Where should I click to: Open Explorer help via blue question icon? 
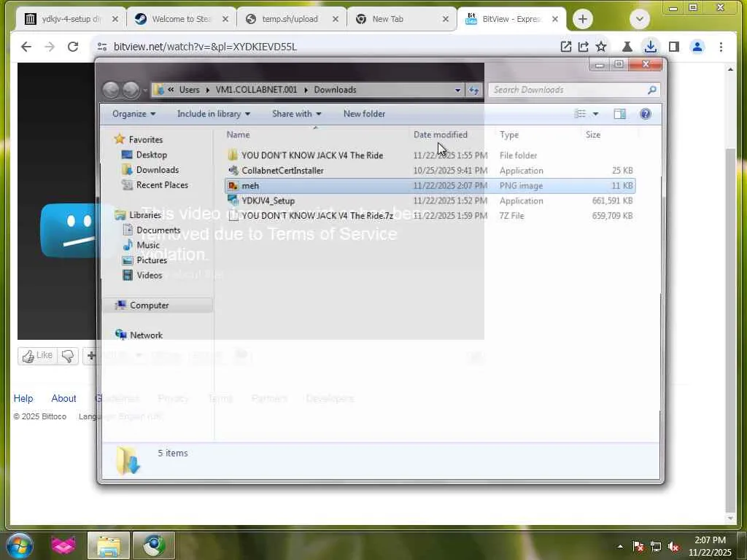(x=645, y=114)
